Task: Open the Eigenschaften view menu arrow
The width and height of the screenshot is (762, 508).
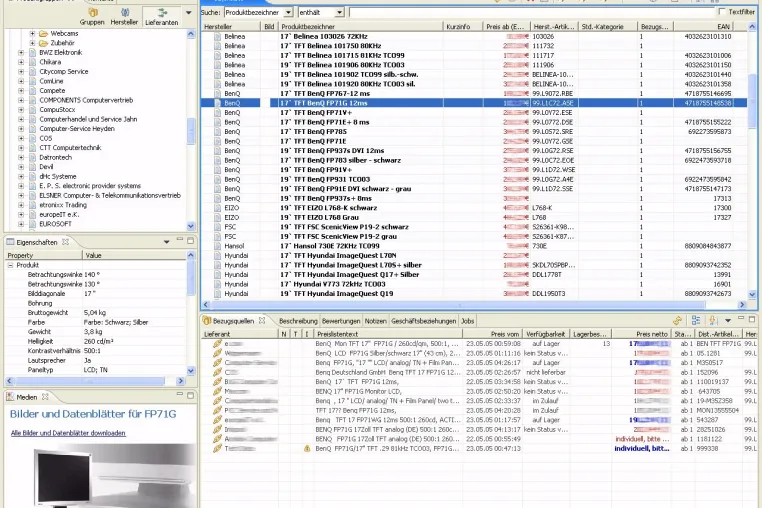Action: pos(166,242)
